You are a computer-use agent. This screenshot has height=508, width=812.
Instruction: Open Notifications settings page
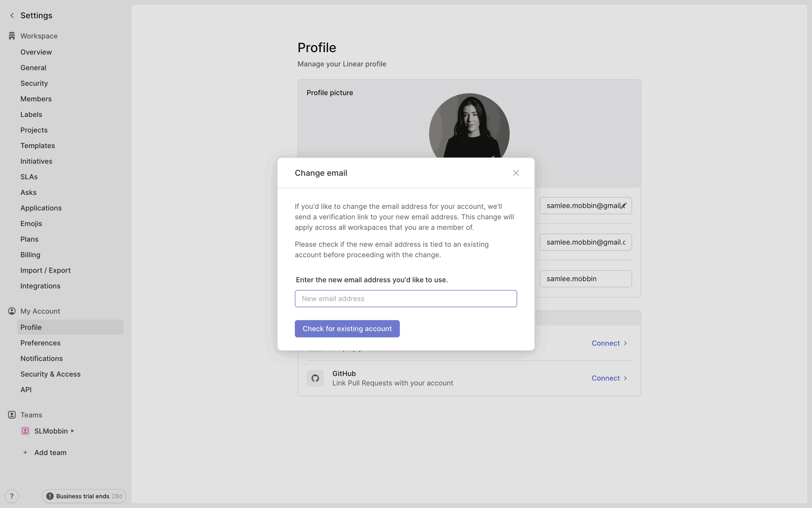click(x=41, y=359)
